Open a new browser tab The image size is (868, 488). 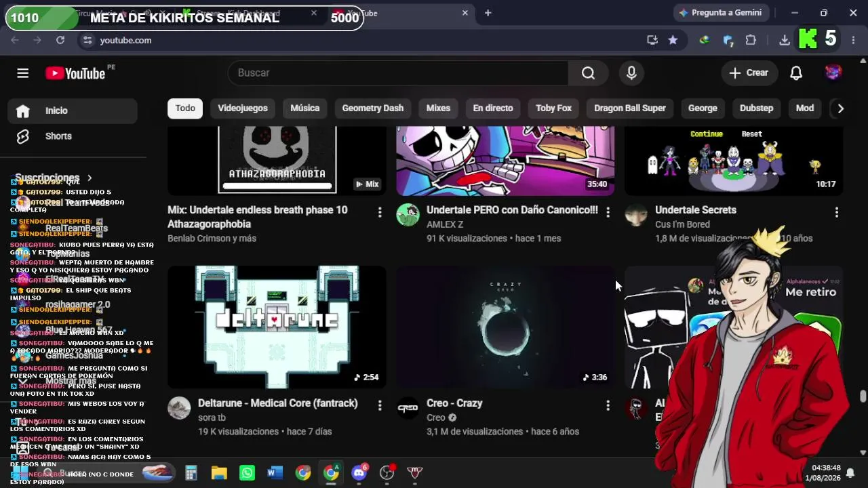488,13
